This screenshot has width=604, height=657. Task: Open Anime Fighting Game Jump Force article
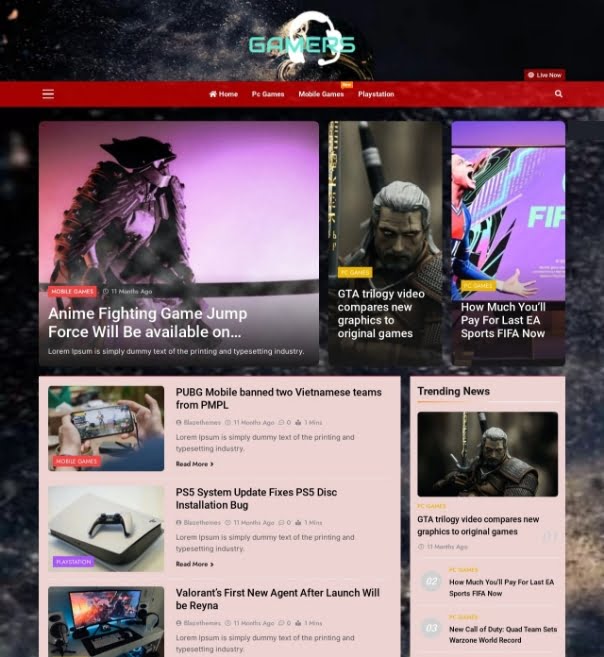click(x=147, y=322)
